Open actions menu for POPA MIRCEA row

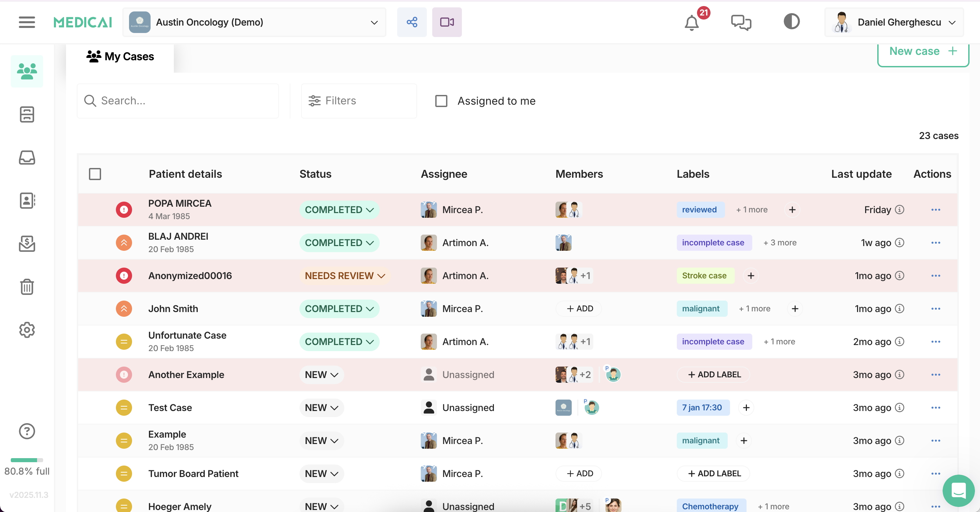(x=936, y=209)
